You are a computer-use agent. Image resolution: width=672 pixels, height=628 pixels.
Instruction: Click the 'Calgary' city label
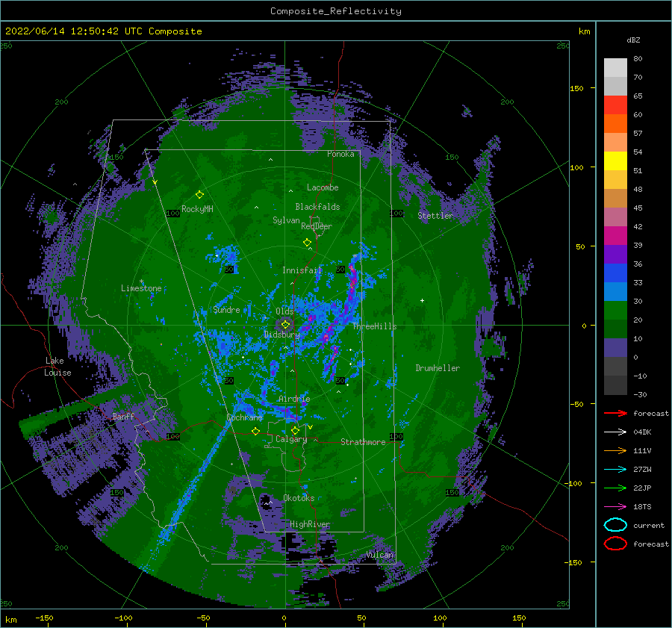291,439
